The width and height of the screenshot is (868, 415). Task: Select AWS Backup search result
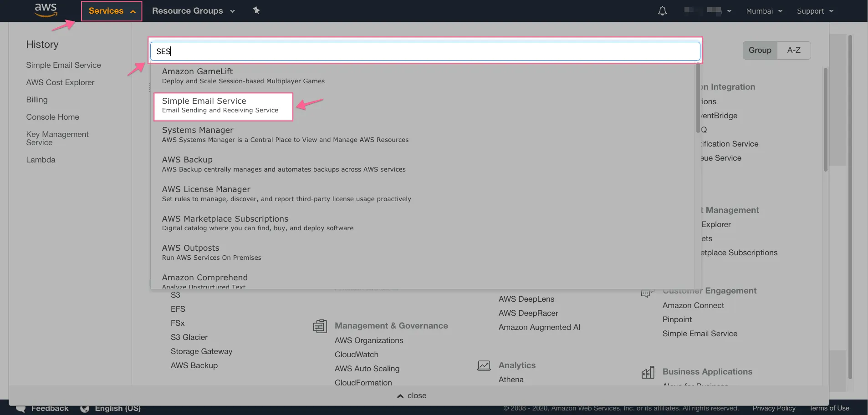284,164
